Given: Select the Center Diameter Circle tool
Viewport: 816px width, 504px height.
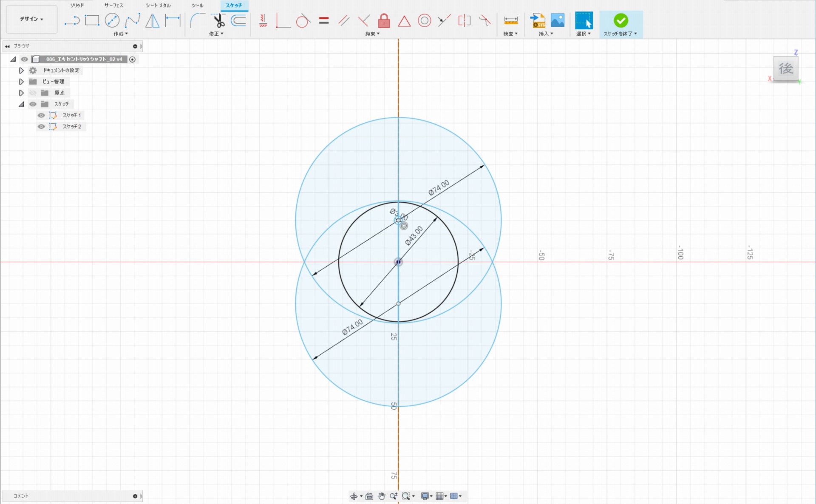Looking at the screenshot, I should tap(112, 20).
